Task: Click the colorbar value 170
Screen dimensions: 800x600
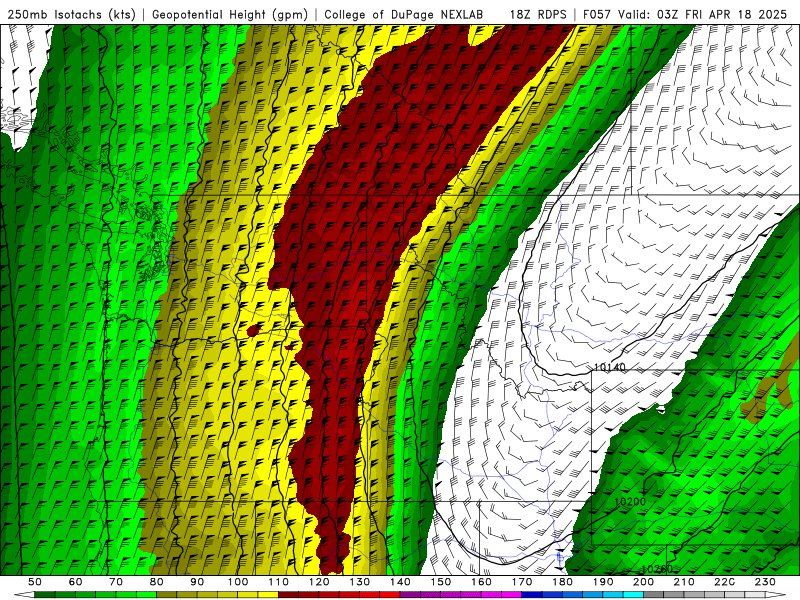Action: click(x=522, y=582)
